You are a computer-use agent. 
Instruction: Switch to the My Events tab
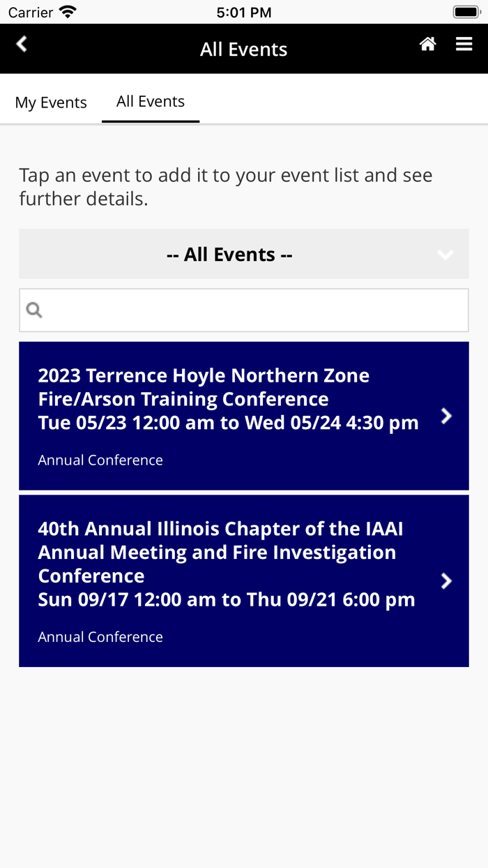(x=51, y=102)
